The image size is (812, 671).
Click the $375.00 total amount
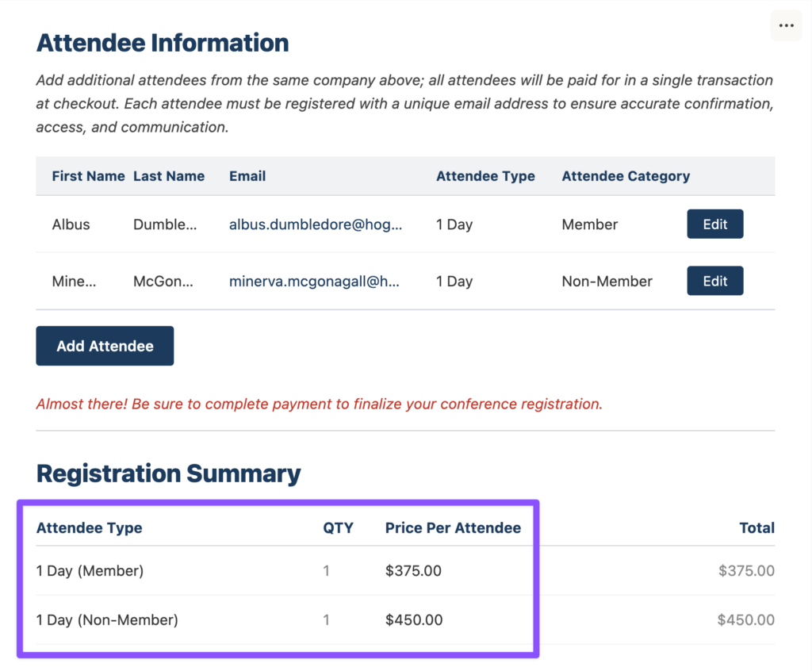[751, 570]
